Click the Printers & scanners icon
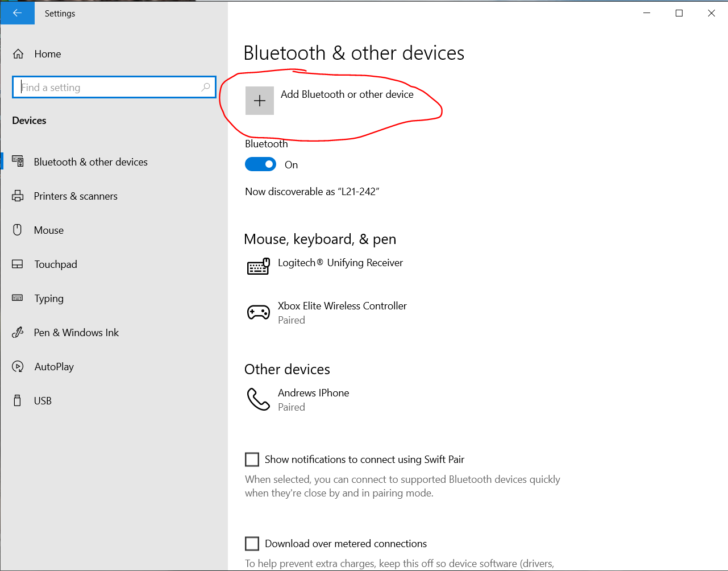This screenshot has height=571, width=728. coord(18,196)
